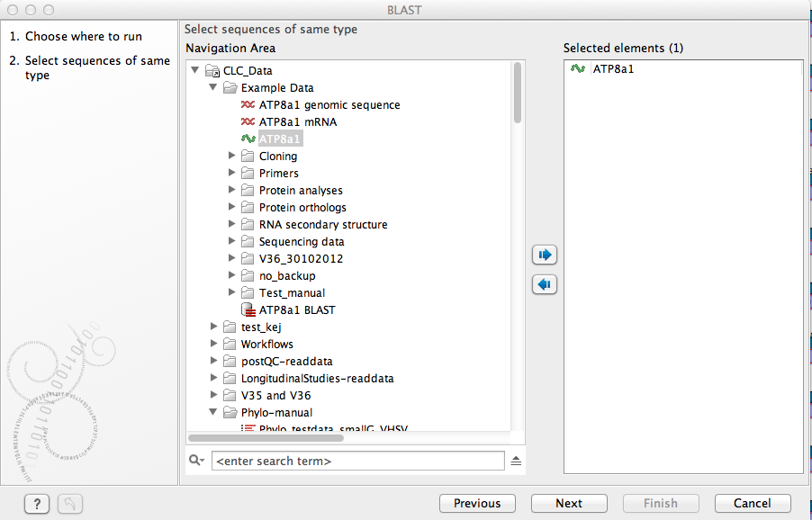The image size is (812, 520).
Task: Expand the Cloning folder
Action: [231, 157]
